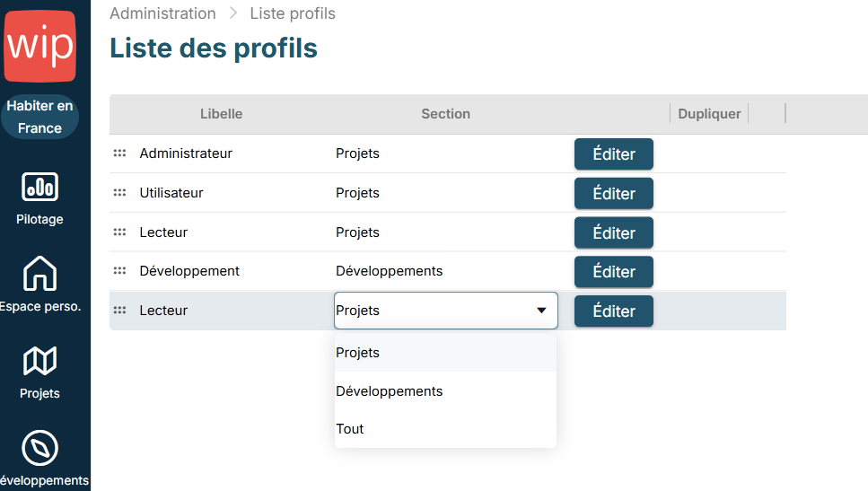Click drag handle for Utilisateur row
The width and height of the screenshot is (868, 491).
[119, 193]
